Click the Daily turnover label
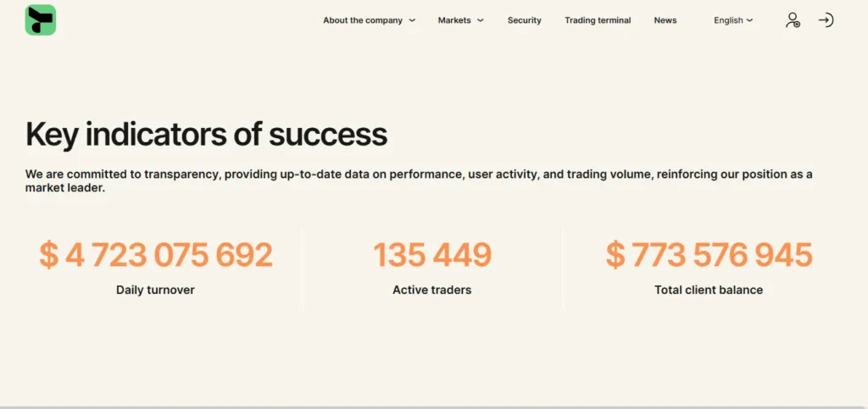868x409 pixels. point(156,290)
